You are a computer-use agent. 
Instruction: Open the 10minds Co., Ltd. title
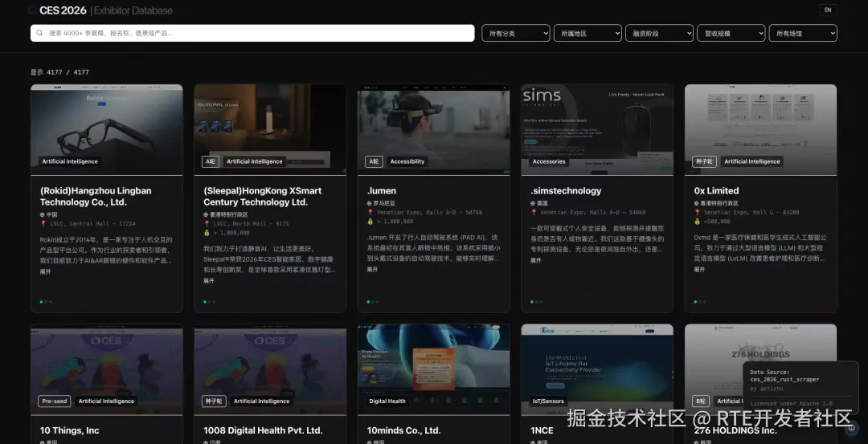pos(403,430)
